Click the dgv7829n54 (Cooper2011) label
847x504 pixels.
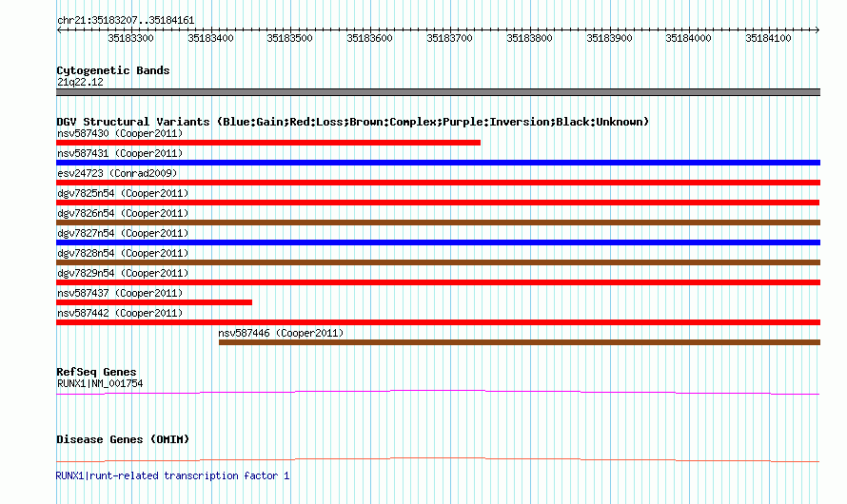123,273
